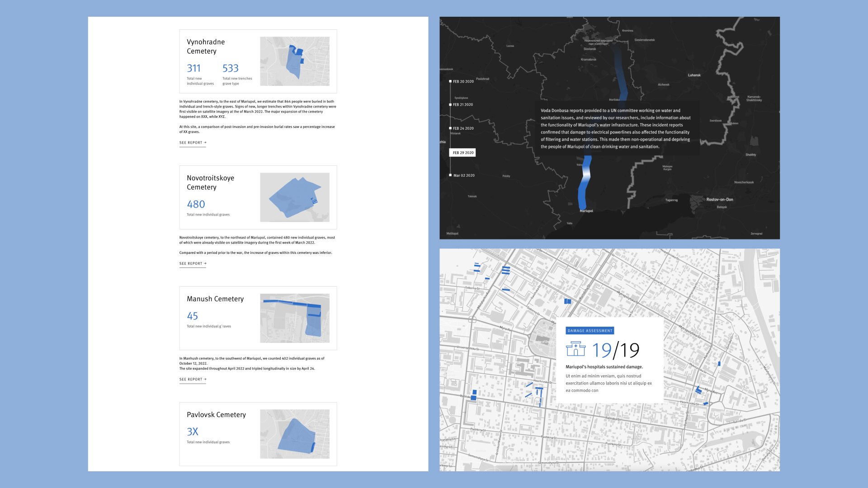
Task: Click the DAMAGE ASSESSMENT blue tag
Action: [x=590, y=331]
